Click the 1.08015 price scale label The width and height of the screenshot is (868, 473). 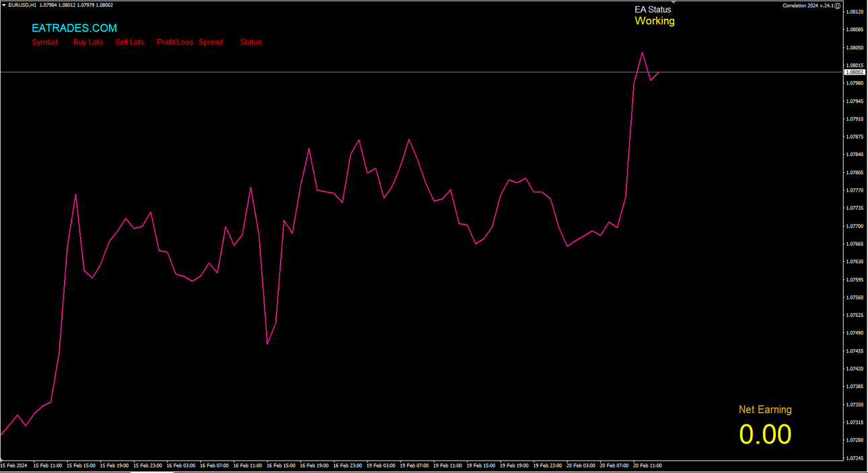[x=855, y=65]
